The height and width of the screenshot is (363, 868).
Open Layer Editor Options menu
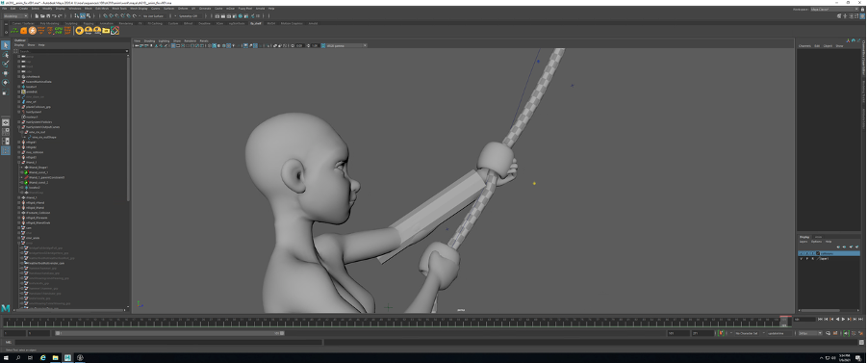click(x=816, y=241)
